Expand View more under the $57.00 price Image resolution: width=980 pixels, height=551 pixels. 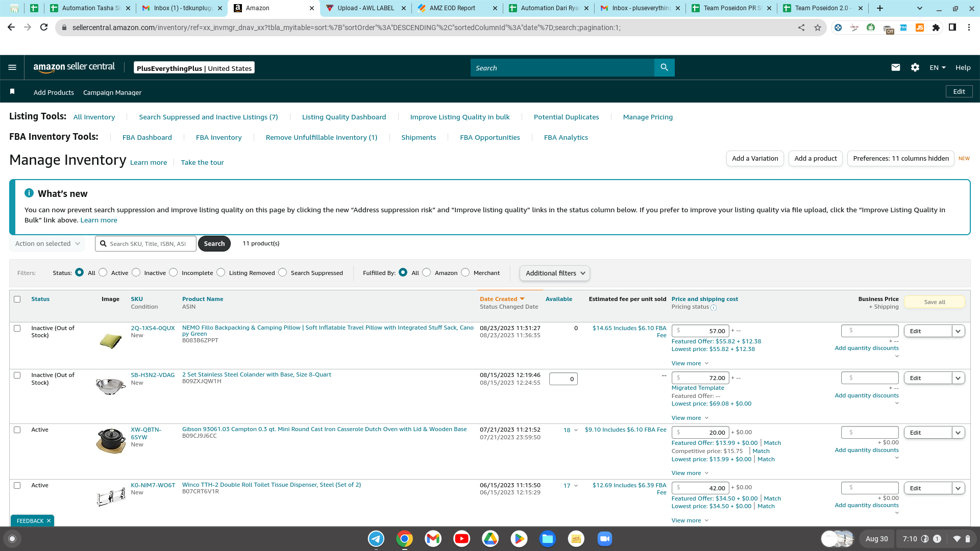click(690, 363)
